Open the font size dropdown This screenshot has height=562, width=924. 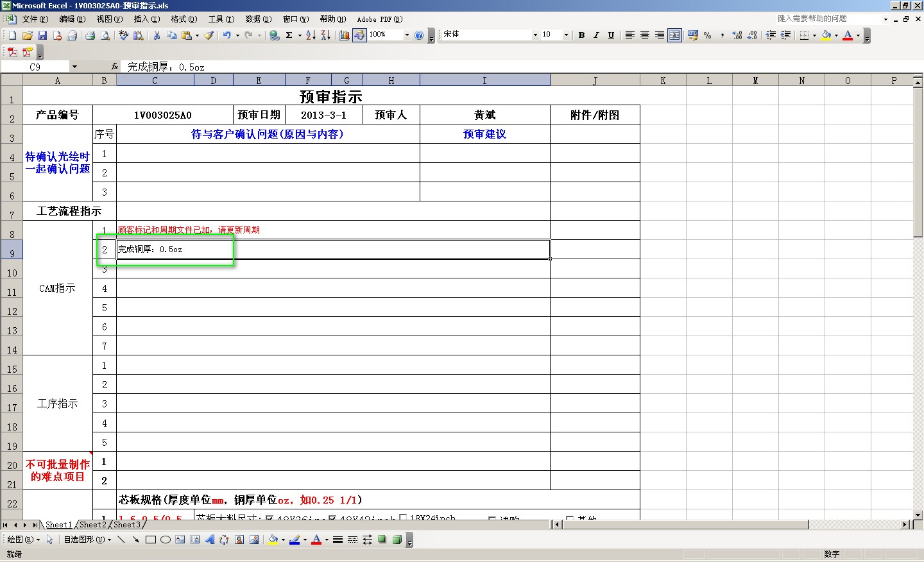tap(566, 35)
